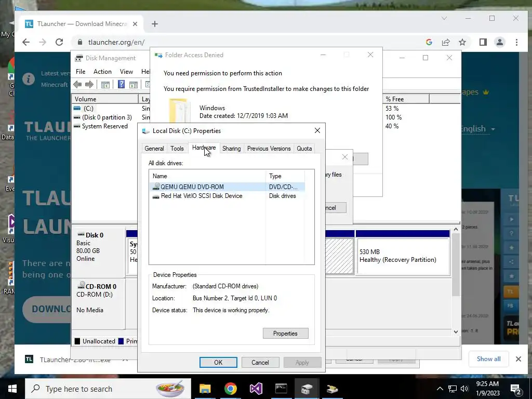The width and height of the screenshot is (532, 399).
Task: Close the Local Disk (C:) Properties dialog
Action: 317,130
